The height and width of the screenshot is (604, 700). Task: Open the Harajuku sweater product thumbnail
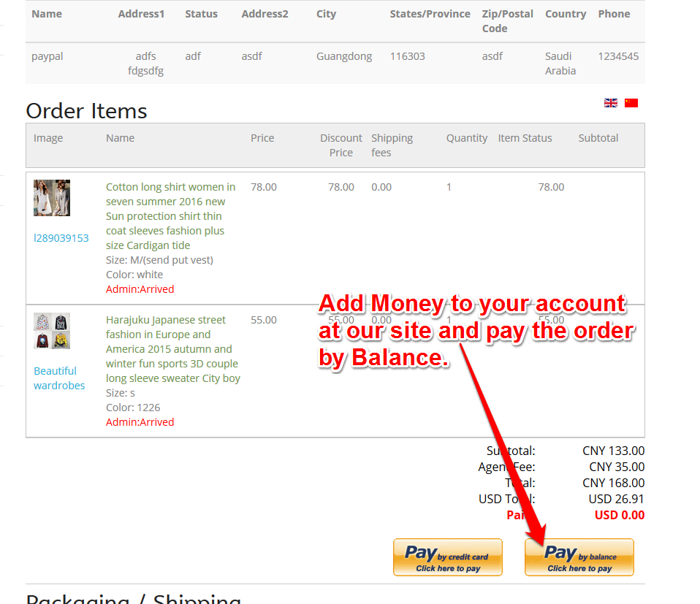(52, 331)
